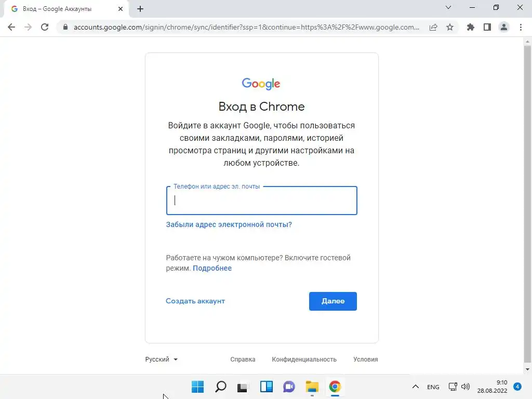Open the 'Конфиденциальность' footer link
The width and height of the screenshot is (532, 399).
click(304, 360)
